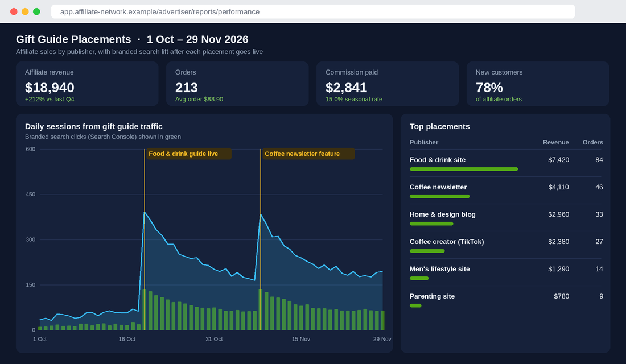
Task: Click the 16 Oct x-axis label
Action: (x=127, y=339)
